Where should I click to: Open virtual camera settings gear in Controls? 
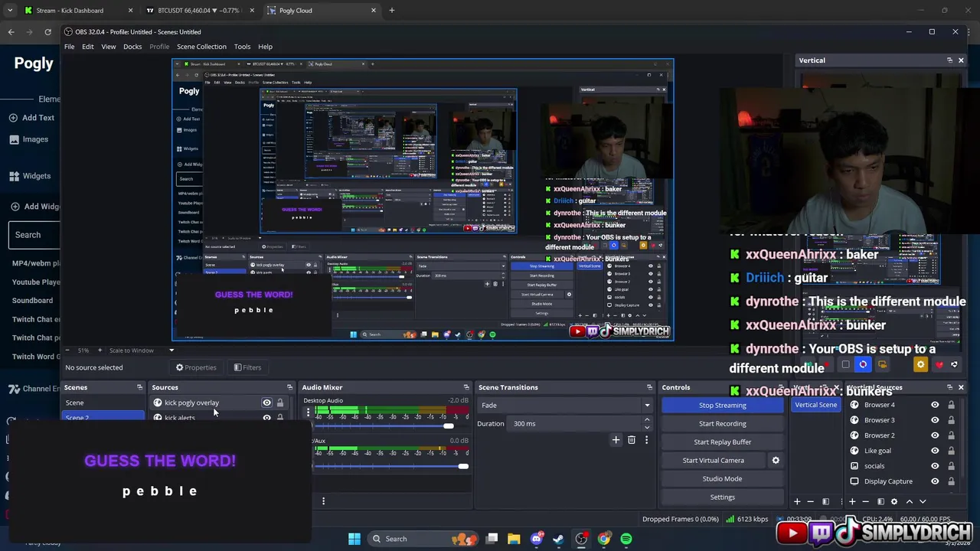tap(776, 460)
